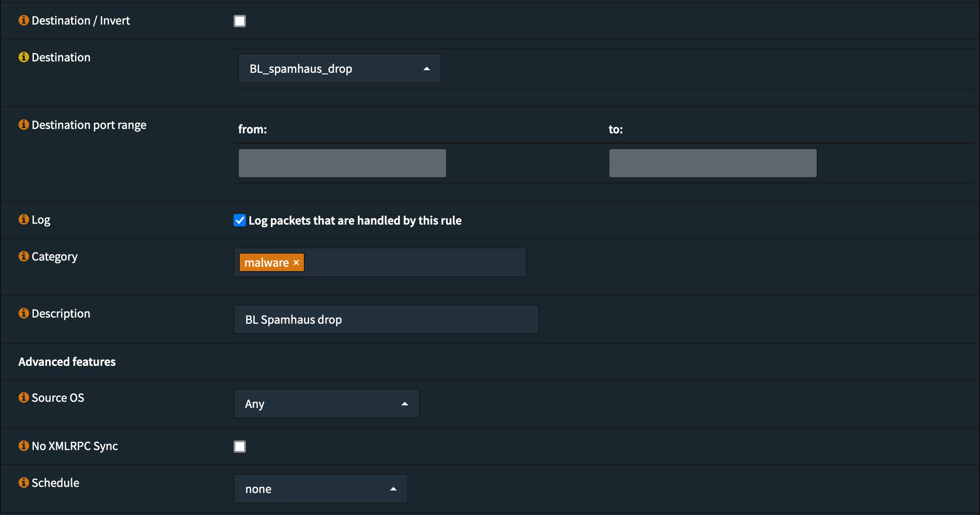Expand the Source OS Any dropdown
The image size is (980, 515).
click(326, 404)
